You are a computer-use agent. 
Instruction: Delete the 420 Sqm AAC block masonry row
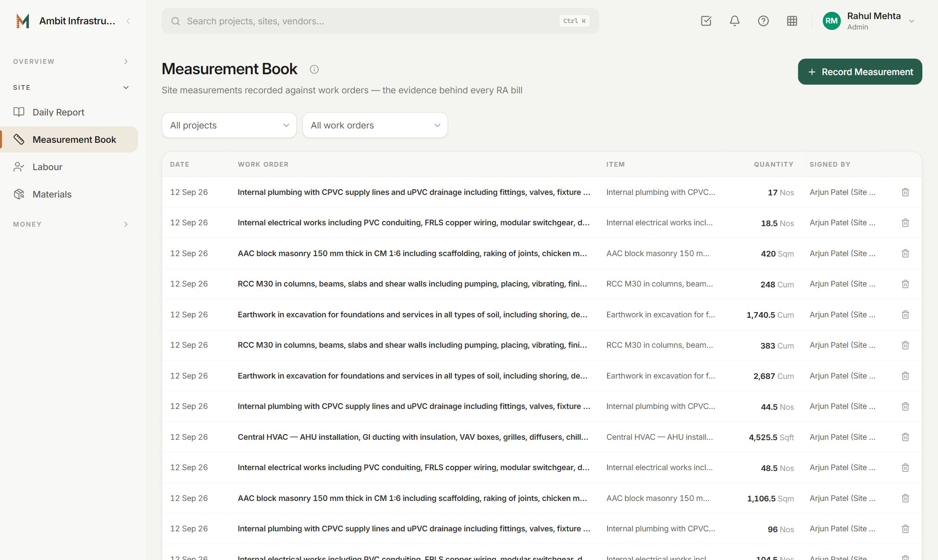(905, 254)
